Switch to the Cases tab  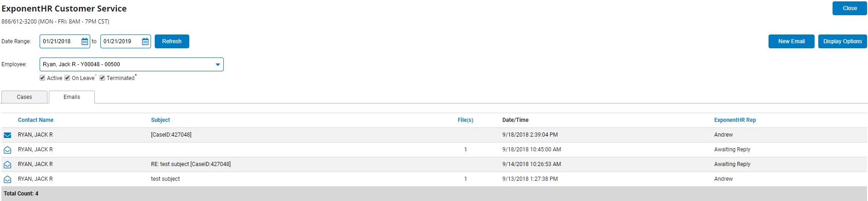24,97
